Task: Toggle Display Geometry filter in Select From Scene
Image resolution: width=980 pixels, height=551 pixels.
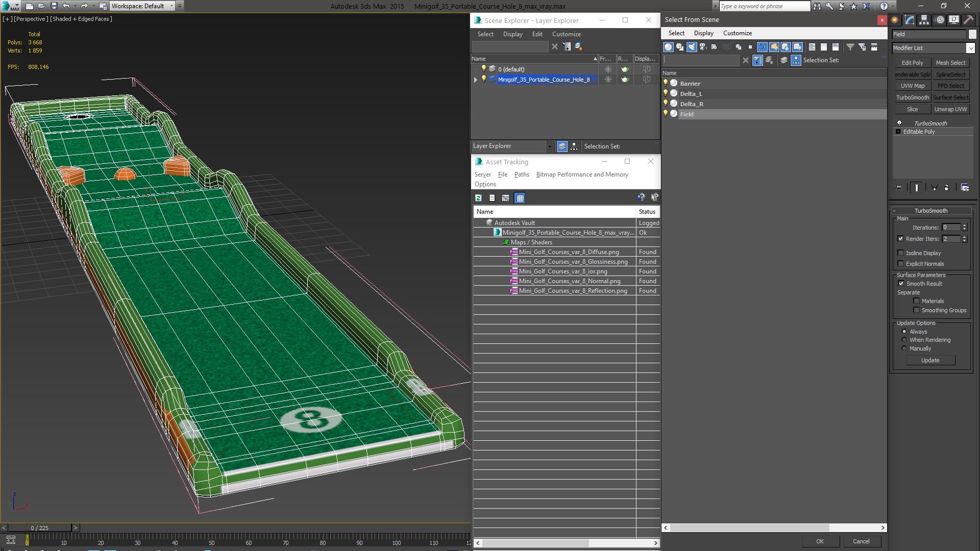Action: coord(668,47)
